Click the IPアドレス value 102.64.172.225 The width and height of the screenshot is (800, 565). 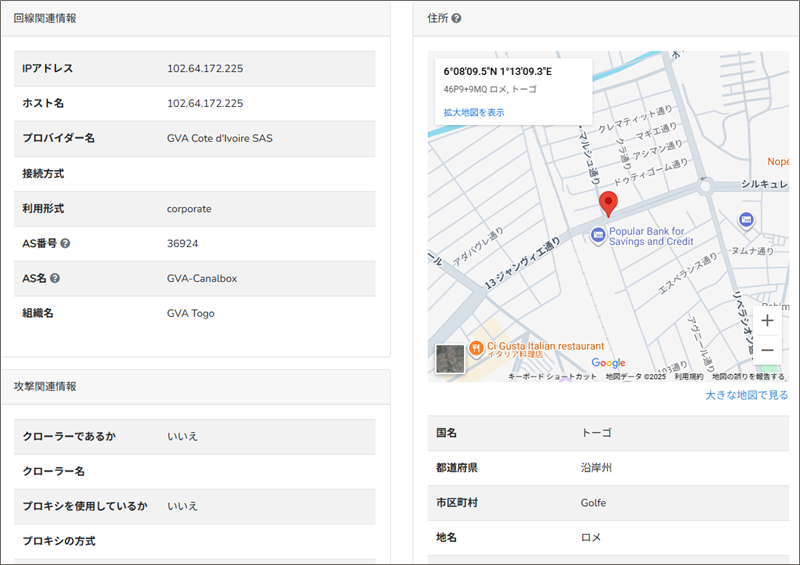[x=205, y=69]
